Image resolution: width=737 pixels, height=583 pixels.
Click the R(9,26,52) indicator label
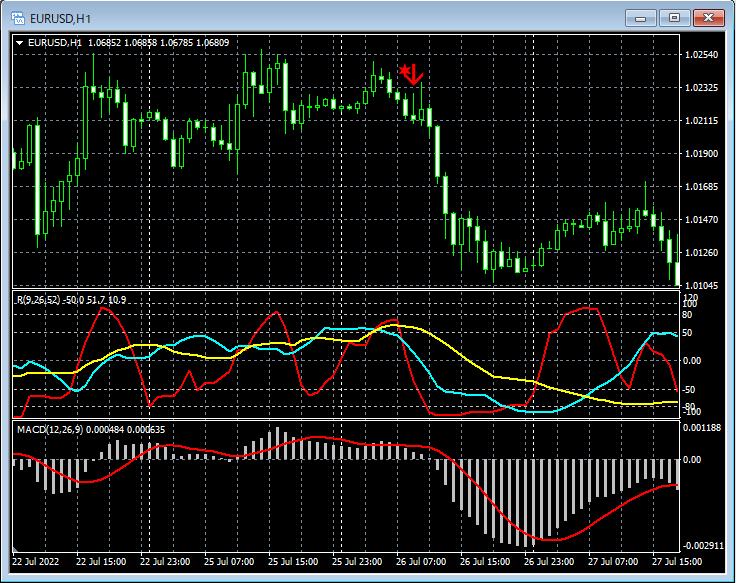71,299
